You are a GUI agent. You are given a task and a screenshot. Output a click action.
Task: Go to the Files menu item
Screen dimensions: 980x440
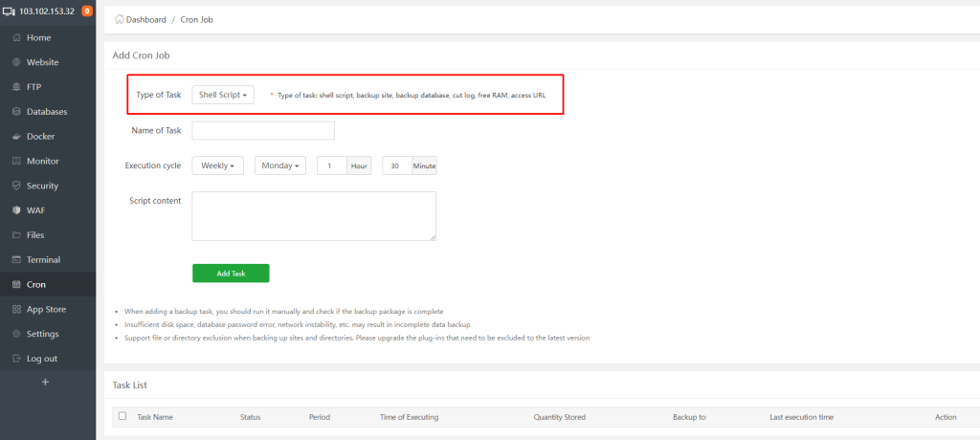35,235
